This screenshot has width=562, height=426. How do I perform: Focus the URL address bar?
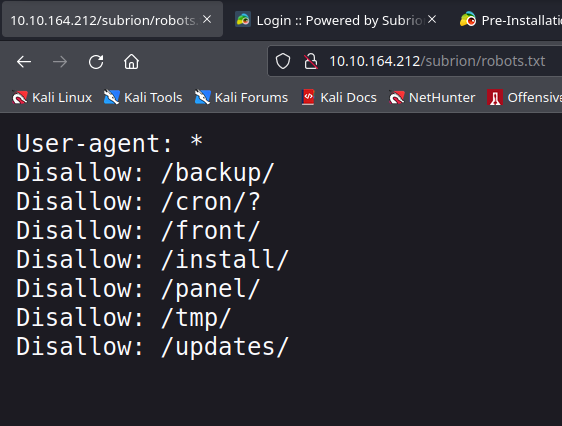point(437,61)
